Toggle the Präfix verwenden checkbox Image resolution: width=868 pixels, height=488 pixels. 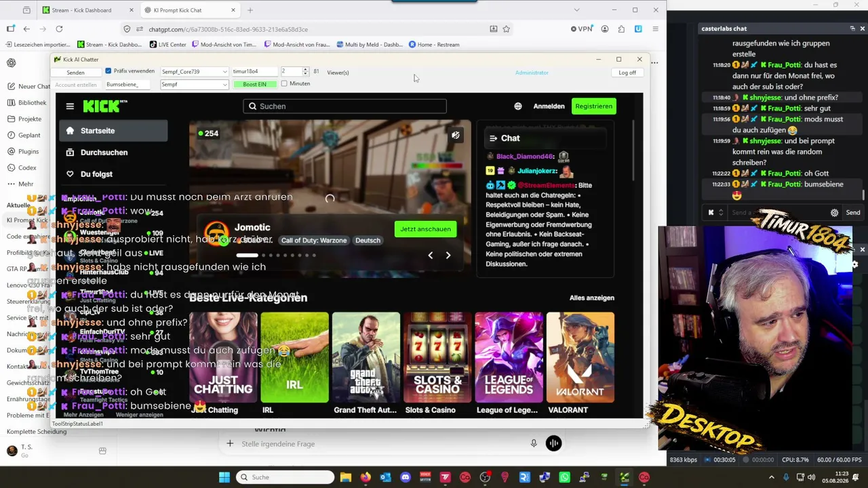(x=108, y=71)
